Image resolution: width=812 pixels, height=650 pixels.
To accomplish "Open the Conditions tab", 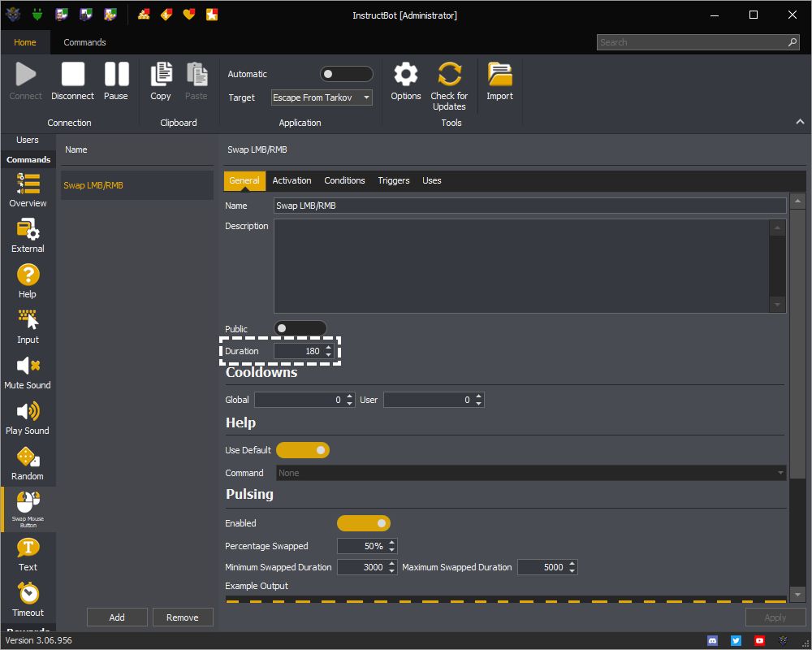I will [344, 180].
